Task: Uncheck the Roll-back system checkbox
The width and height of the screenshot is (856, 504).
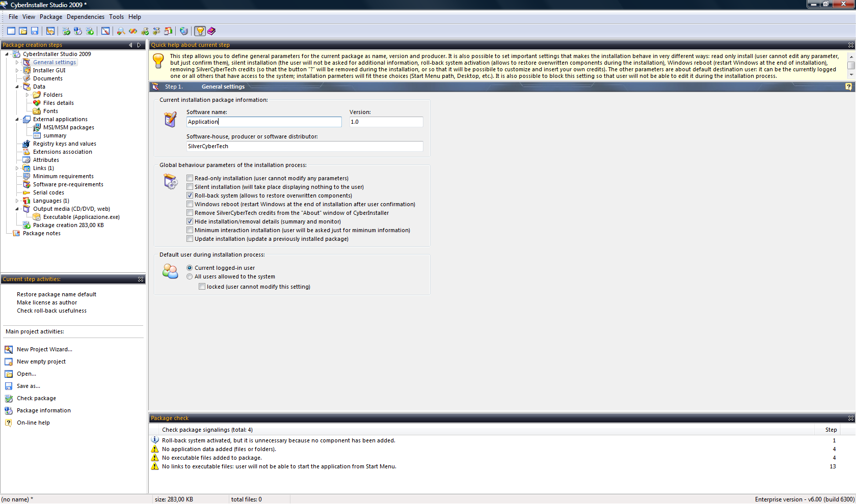Action: [190, 195]
